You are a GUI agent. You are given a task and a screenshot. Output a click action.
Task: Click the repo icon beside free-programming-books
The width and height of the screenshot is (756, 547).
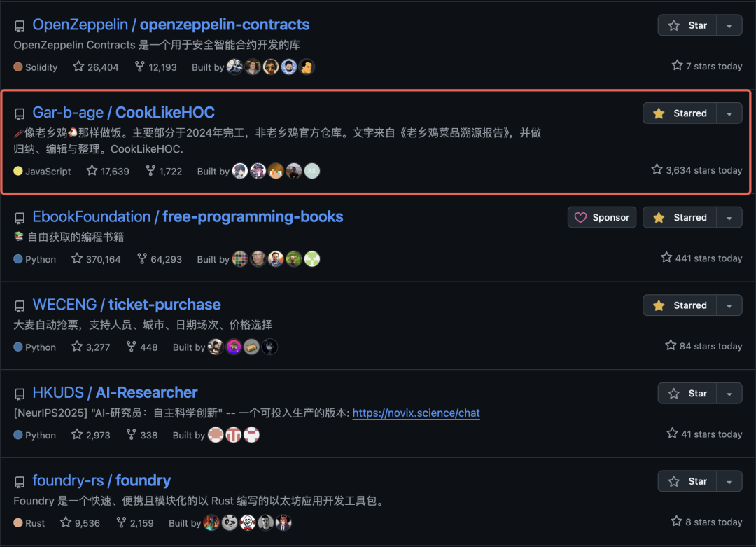click(20, 218)
